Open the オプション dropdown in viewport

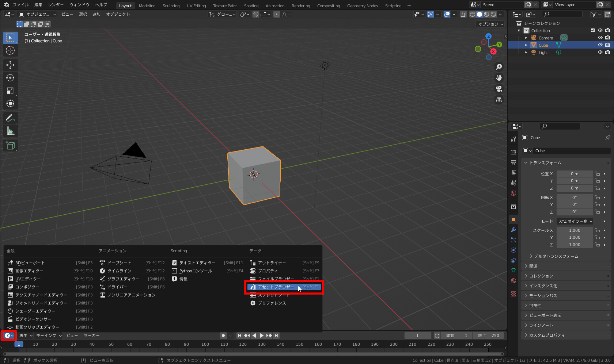(491, 24)
